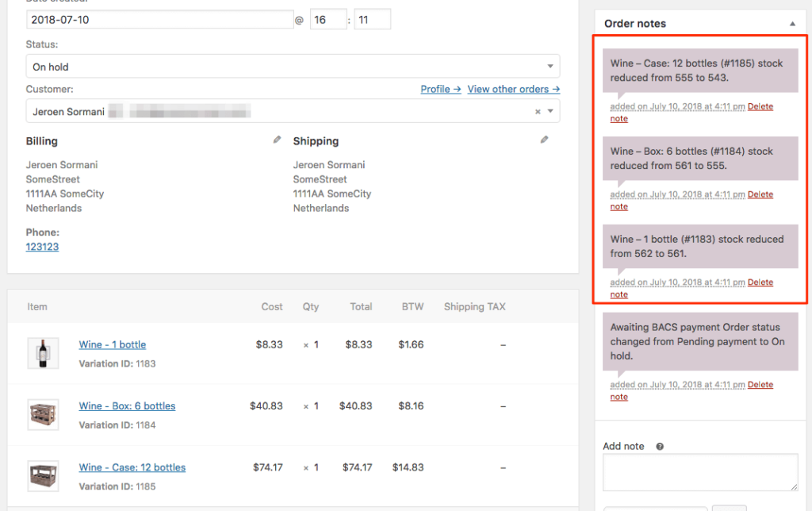
Task: Open the customer selection dropdown
Action: coord(550,111)
